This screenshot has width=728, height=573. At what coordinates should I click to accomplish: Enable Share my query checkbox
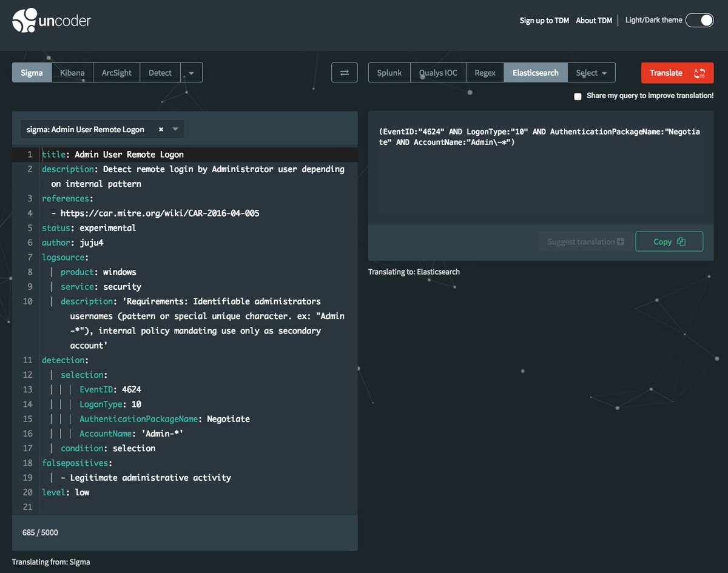[578, 96]
